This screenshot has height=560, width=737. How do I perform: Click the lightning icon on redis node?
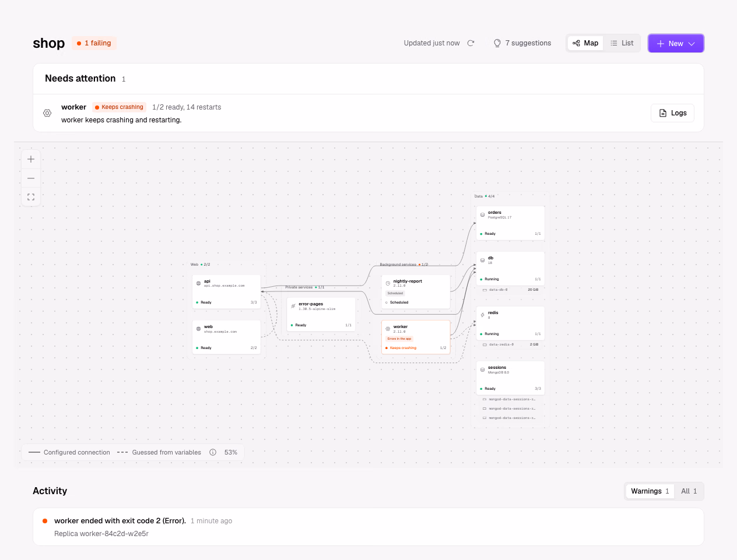(x=482, y=315)
